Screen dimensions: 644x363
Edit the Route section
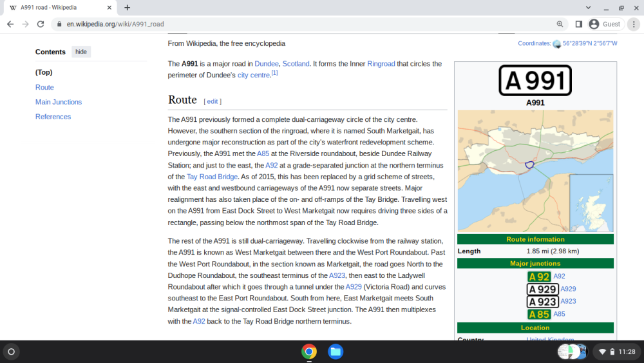click(213, 101)
